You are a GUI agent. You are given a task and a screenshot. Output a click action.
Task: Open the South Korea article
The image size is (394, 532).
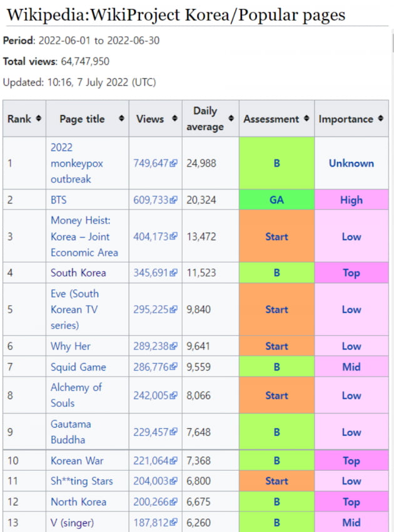tap(78, 273)
